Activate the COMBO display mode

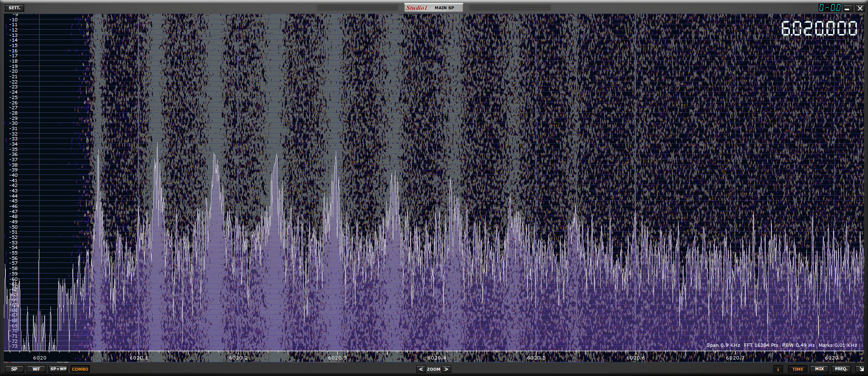coord(80,369)
